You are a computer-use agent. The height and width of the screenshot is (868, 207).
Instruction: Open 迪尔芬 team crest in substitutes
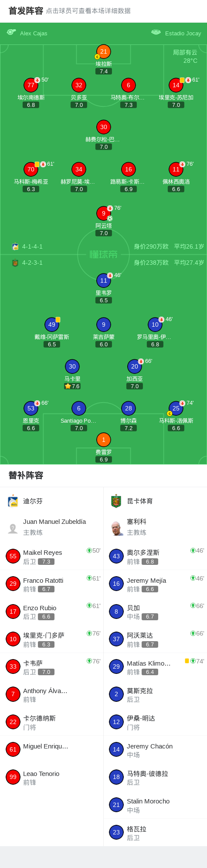tap(13, 501)
